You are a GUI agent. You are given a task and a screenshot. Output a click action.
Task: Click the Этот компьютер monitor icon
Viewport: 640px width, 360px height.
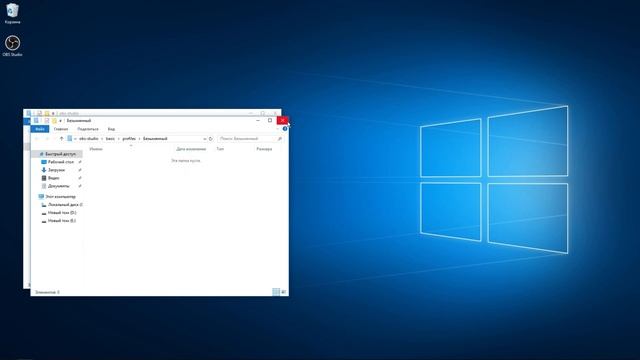click(41, 196)
